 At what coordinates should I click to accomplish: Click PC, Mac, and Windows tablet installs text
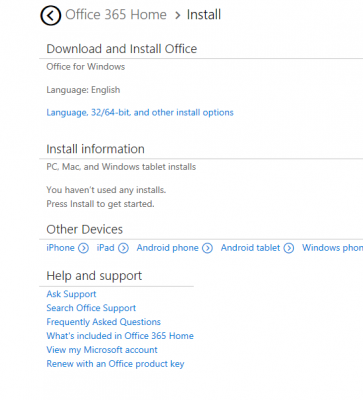(121, 167)
